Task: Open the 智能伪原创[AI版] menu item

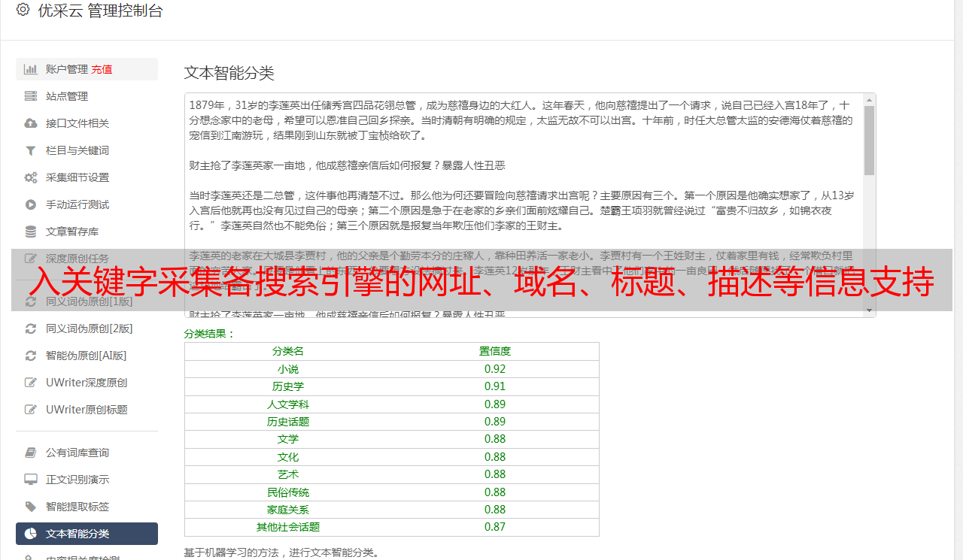Action: click(87, 356)
